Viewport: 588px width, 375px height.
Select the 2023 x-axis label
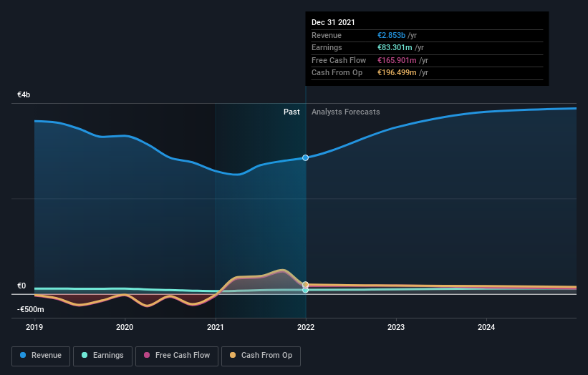pos(396,327)
